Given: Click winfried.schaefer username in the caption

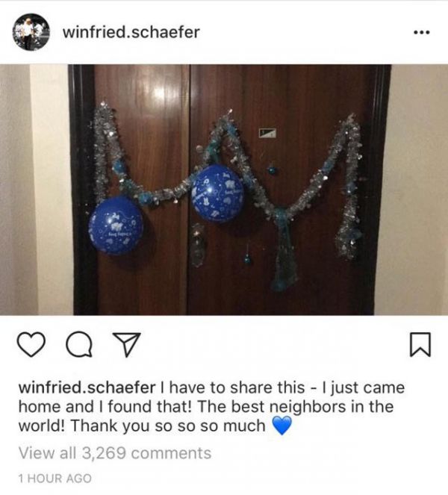Looking at the screenshot, I should point(87,387).
